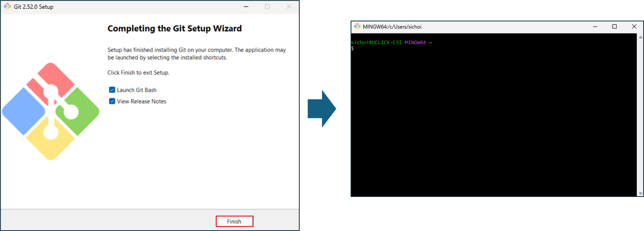Viewport: 644px width, 231px height.
Task: Click the terminal scrollbar down arrow
Action: [x=640, y=193]
